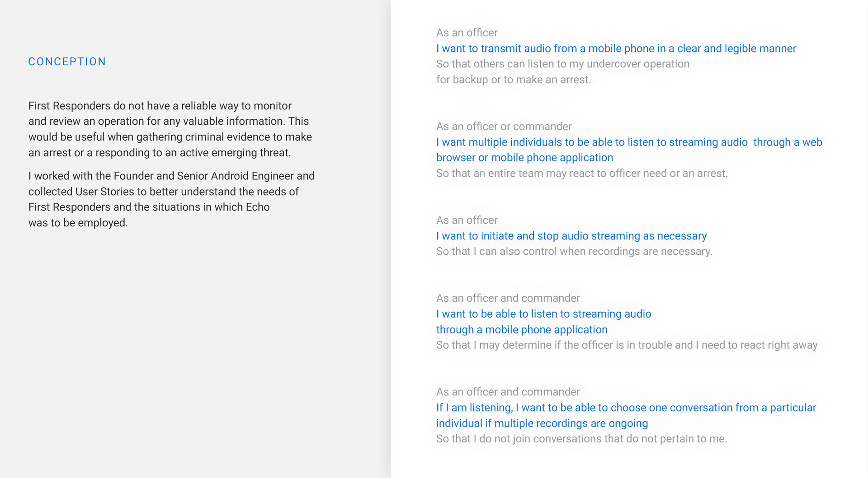Viewport: 868px width, 478px height.
Task: Click the line "for backup or to make an arrest."
Action: 513,80
